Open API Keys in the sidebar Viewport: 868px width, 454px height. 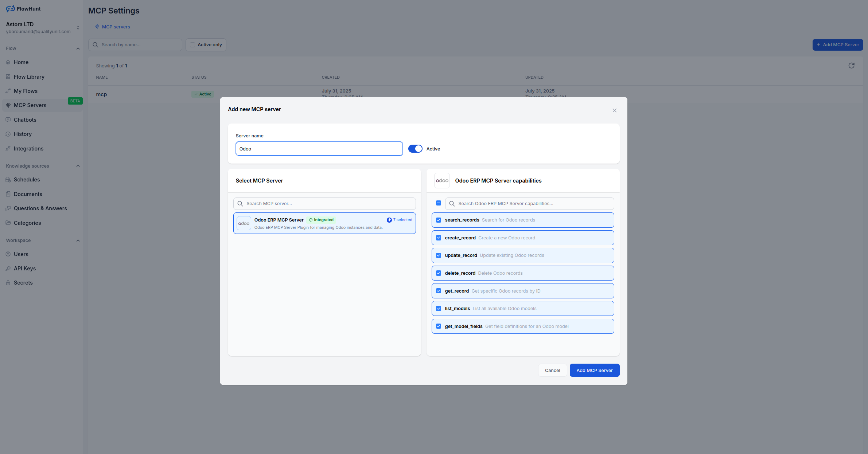pos(24,269)
